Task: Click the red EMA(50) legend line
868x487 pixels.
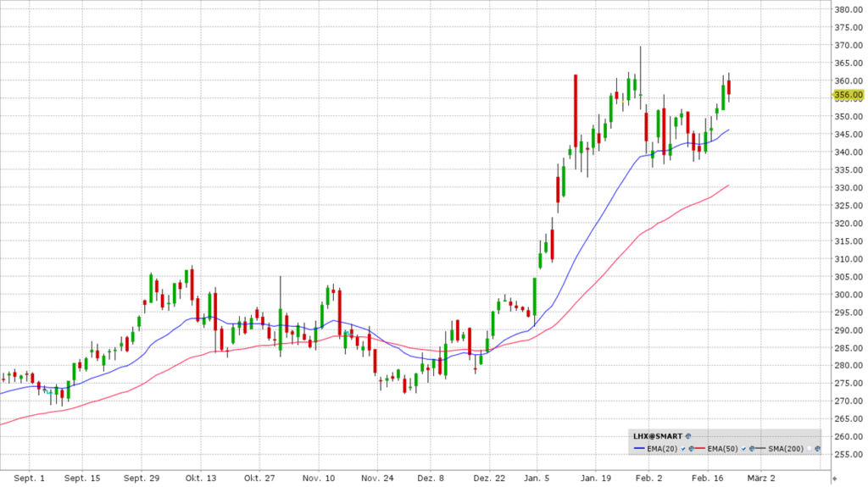Action: tap(700, 448)
